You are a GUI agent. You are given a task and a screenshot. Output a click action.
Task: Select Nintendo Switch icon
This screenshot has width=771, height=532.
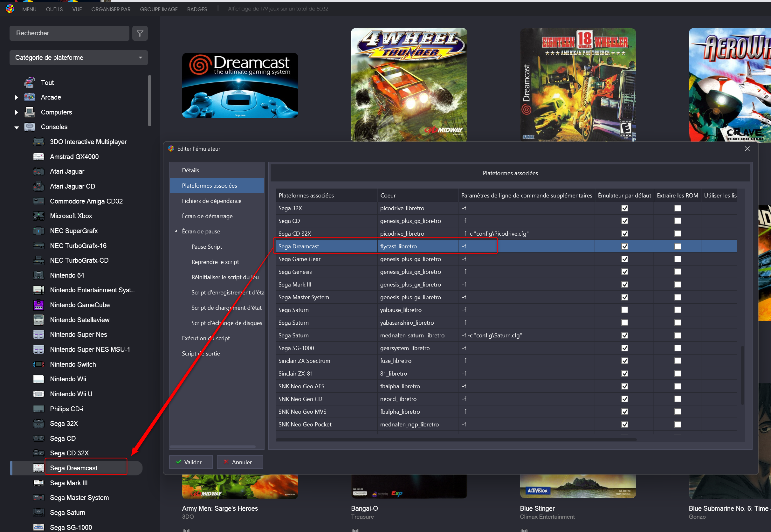point(39,364)
